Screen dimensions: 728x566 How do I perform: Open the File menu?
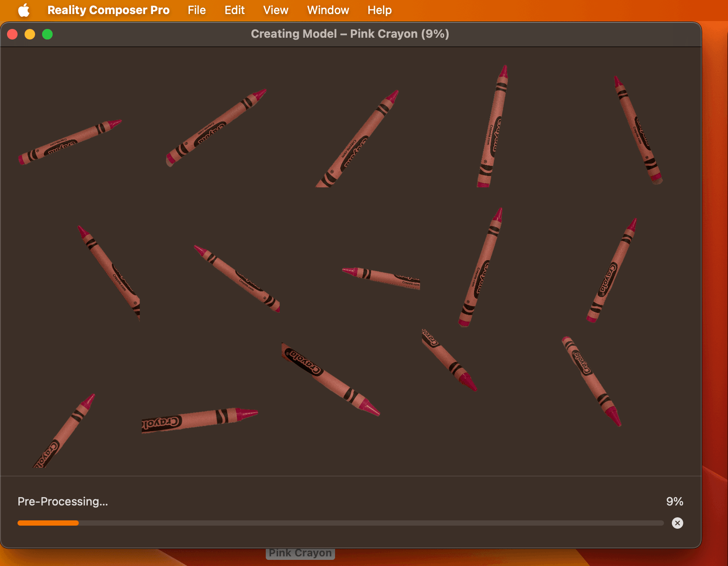coord(196,10)
